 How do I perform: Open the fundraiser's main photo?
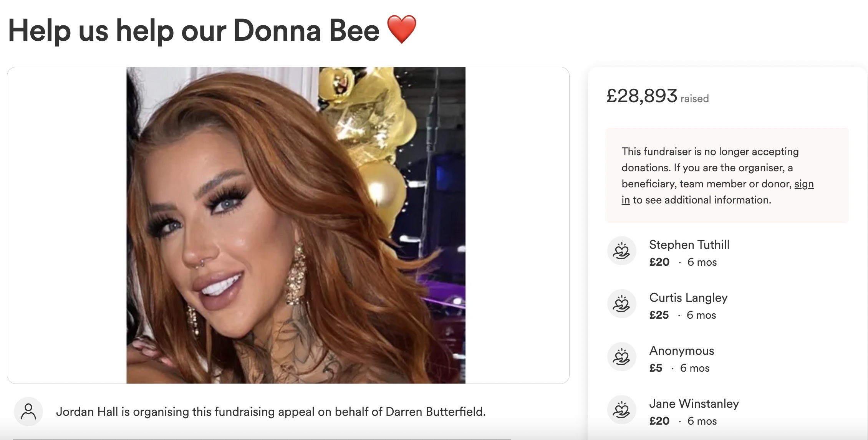tap(296, 225)
